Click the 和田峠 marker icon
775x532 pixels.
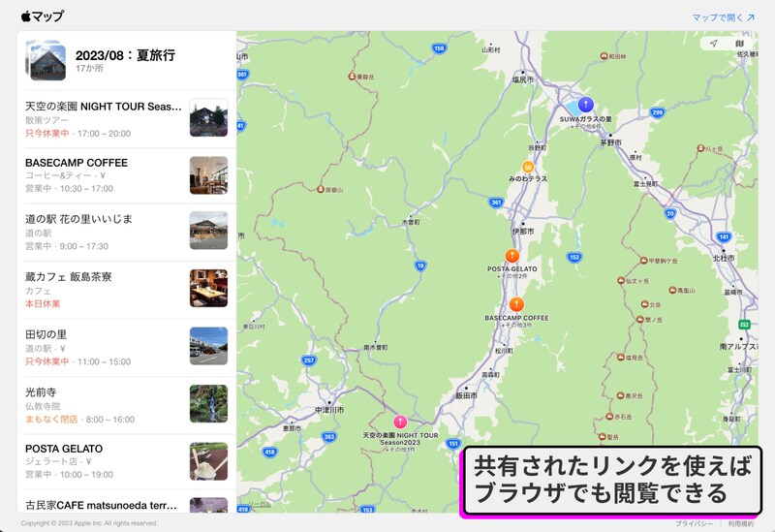click(x=604, y=56)
